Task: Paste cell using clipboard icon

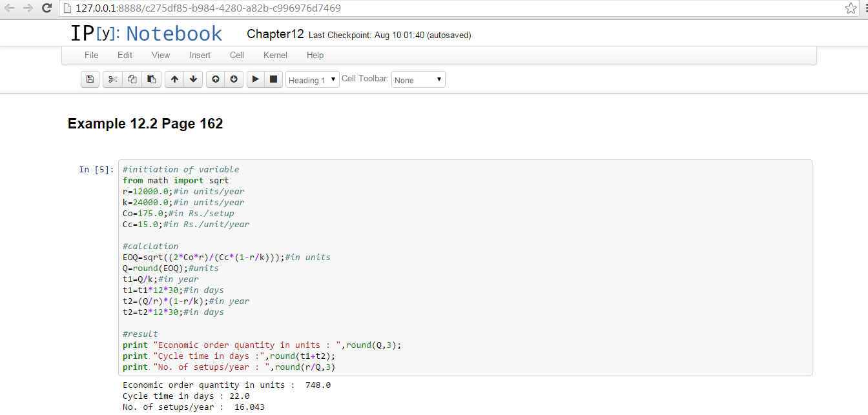Action: 151,79
